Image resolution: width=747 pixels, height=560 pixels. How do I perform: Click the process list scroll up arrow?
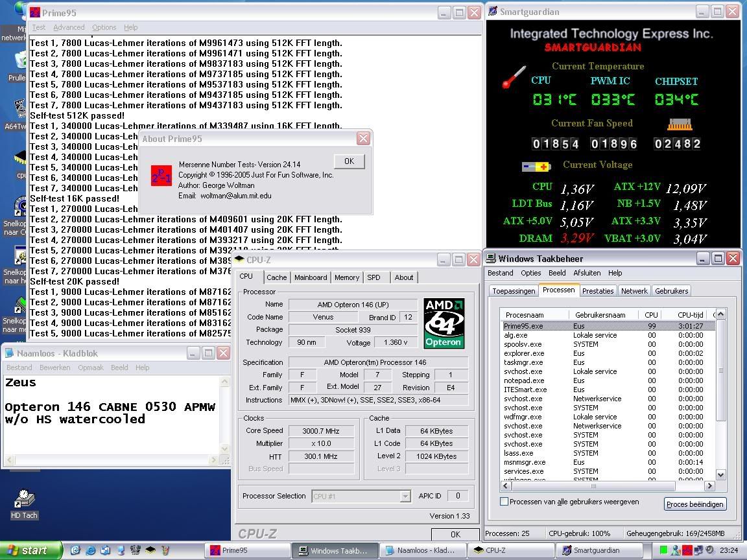click(720, 314)
